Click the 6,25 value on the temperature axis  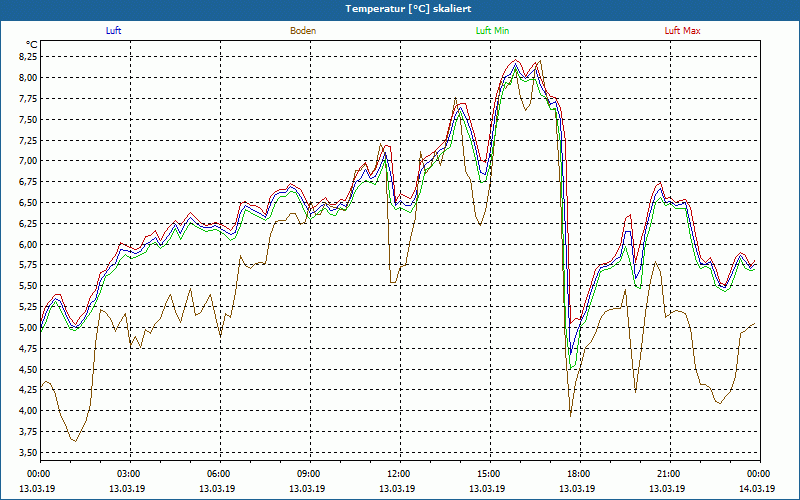[28, 223]
